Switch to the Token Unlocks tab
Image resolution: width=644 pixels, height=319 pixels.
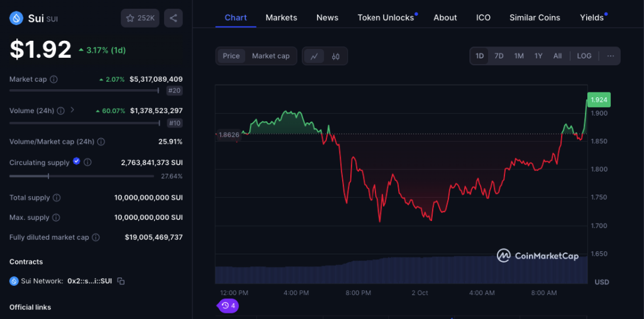tap(386, 18)
